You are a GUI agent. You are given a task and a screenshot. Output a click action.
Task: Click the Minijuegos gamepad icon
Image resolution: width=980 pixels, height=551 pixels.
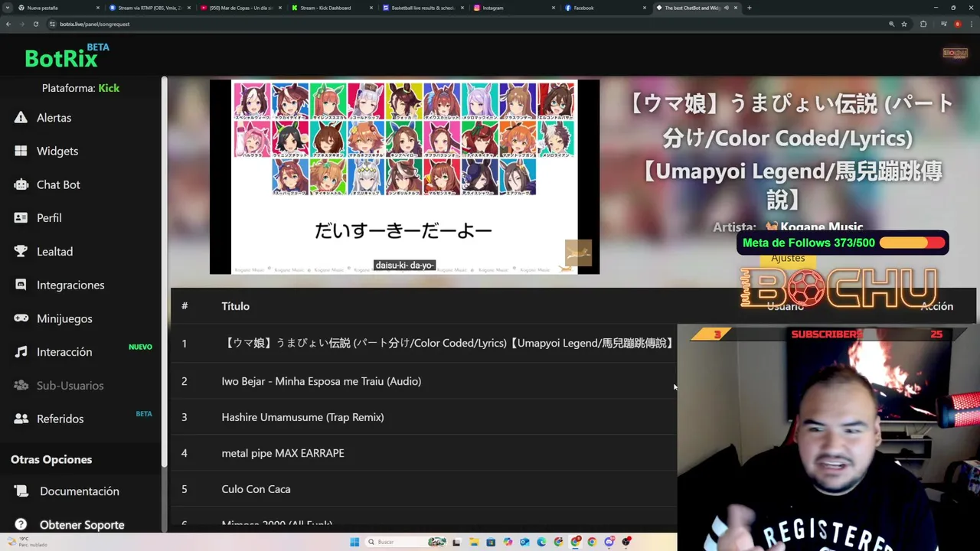coord(21,318)
